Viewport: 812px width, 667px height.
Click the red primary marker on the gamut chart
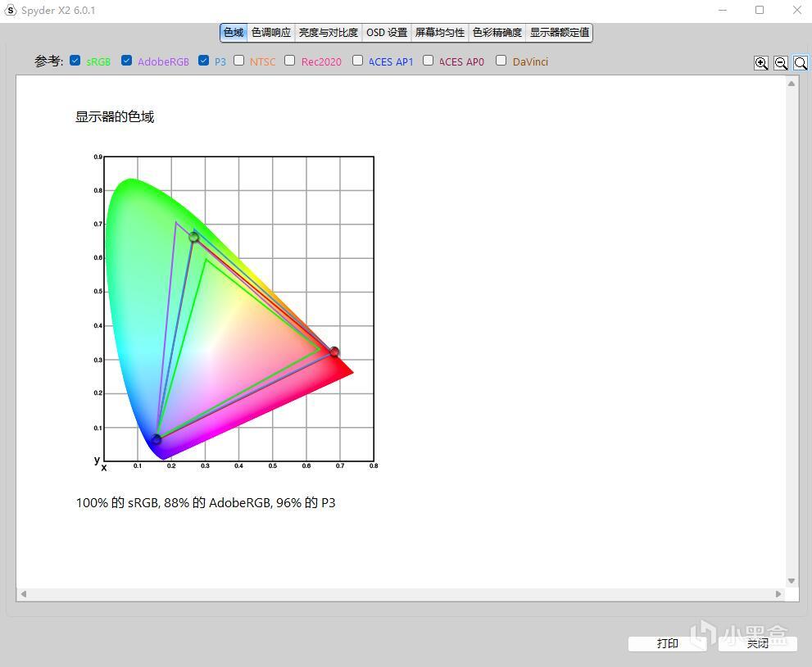[x=334, y=352]
